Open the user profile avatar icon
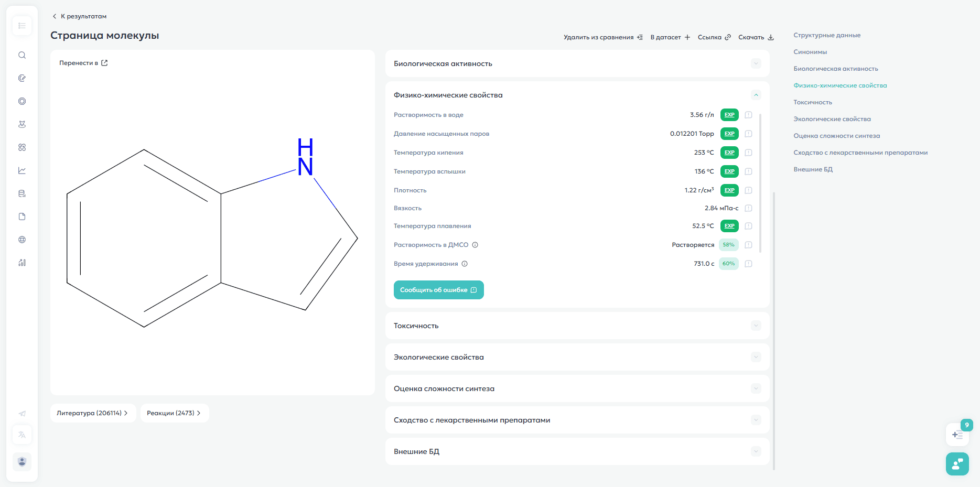Screen dimensions: 980x487 click(x=22, y=462)
